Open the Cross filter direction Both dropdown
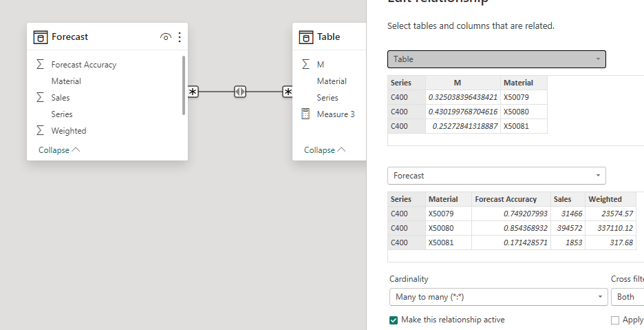 [627, 297]
